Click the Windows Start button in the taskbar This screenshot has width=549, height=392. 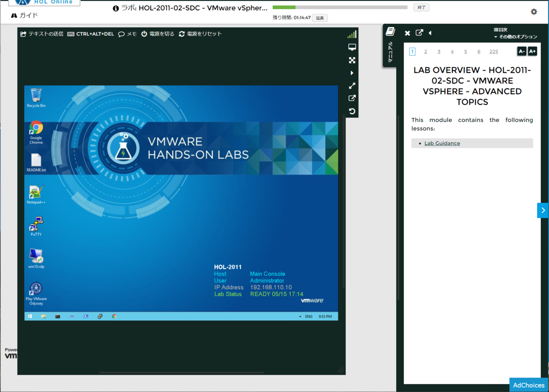pyautogui.click(x=30, y=316)
